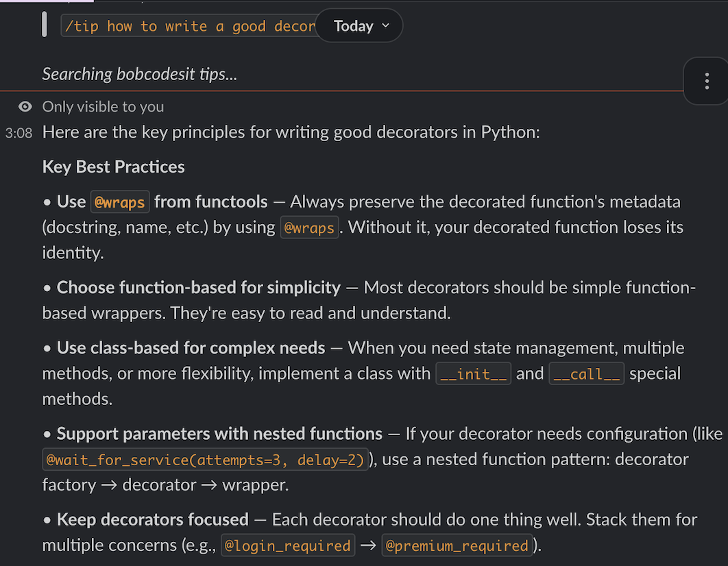
Task: Click the Searching bobcodesit tips... text
Action: (x=139, y=74)
